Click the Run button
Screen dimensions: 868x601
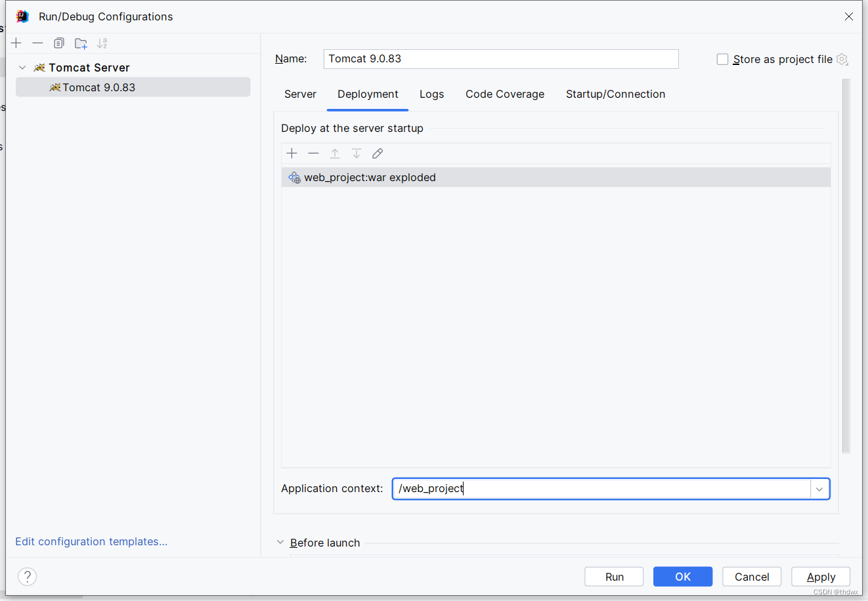click(614, 577)
